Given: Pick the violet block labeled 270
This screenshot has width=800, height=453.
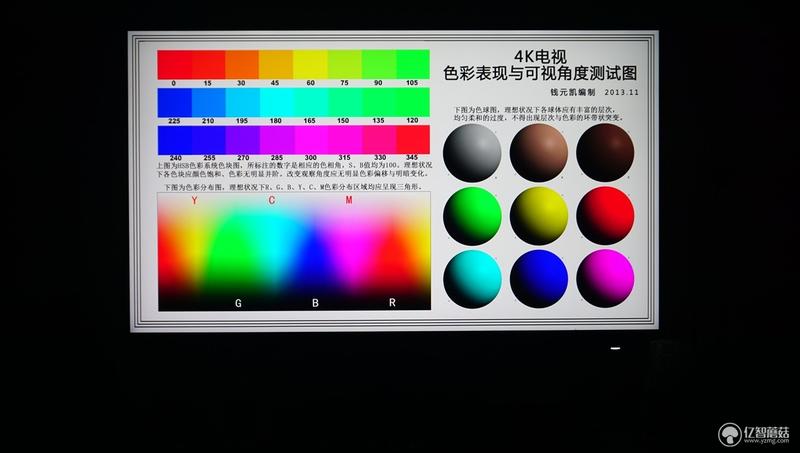Looking at the screenshot, I should pyautogui.click(x=242, y=140).
